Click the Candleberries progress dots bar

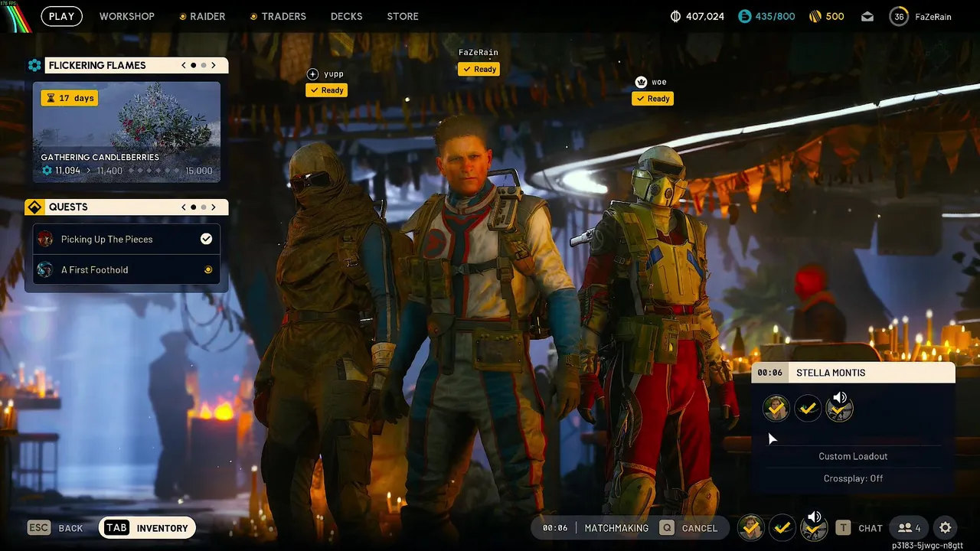(154, 171)
